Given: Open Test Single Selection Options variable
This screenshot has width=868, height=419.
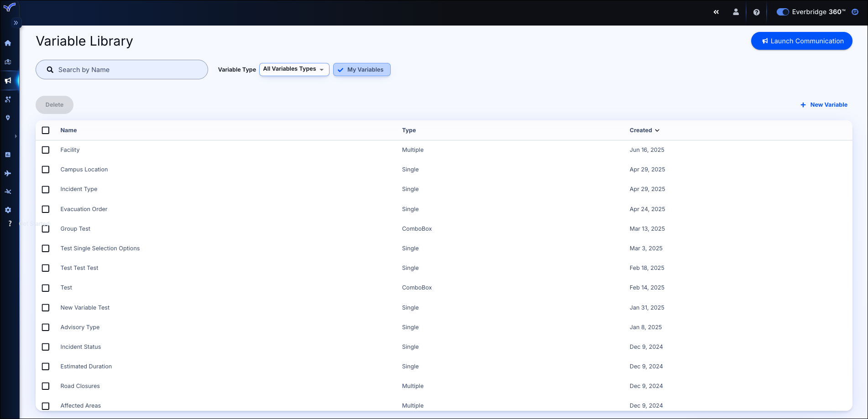Looking at the screenshot, I should point(100,248).
